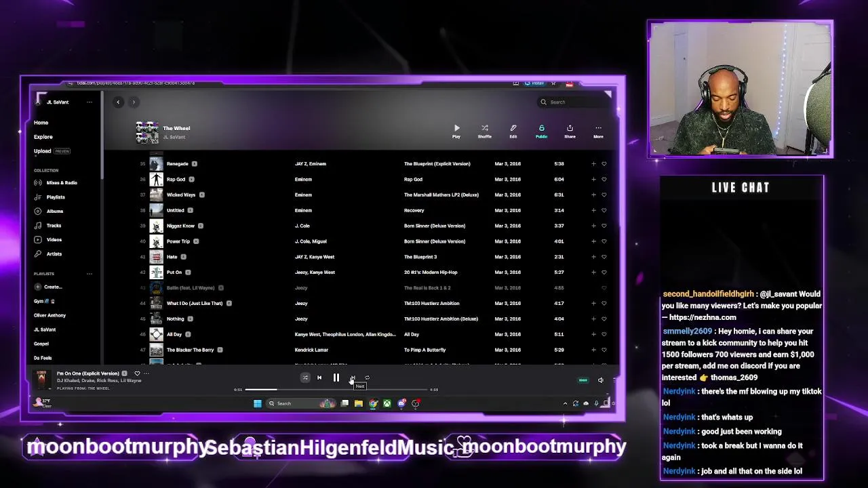Go to Home

click(41, 123)
